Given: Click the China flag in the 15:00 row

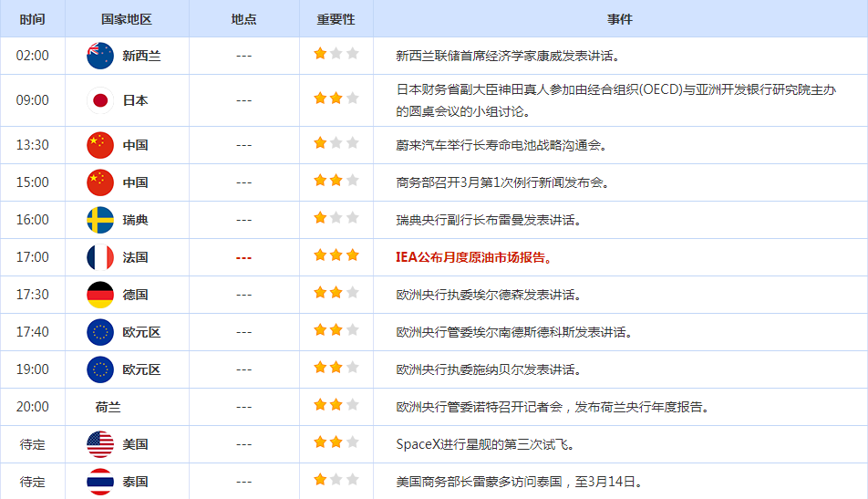Looking at the screenshot, I should click(100, 182).
